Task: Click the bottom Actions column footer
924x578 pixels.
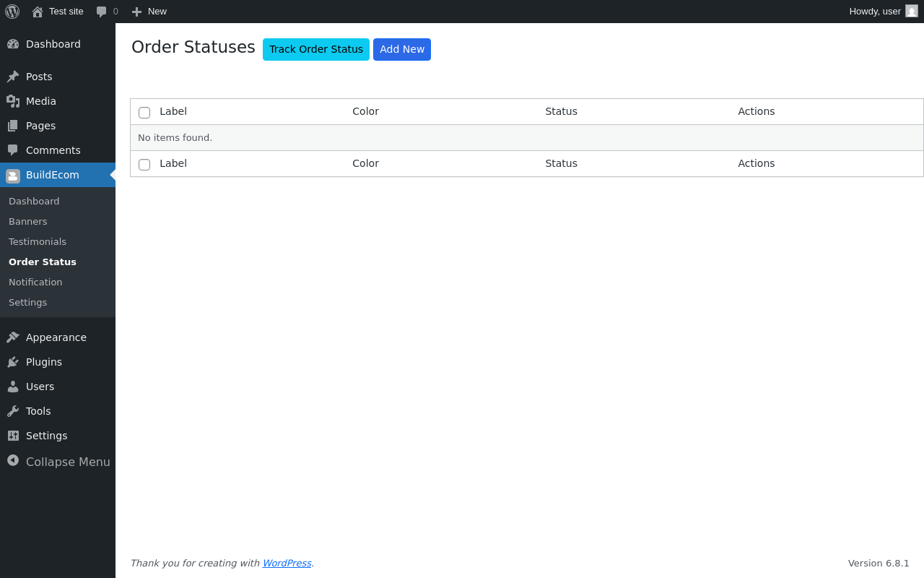Action: (x=756, y=163)
